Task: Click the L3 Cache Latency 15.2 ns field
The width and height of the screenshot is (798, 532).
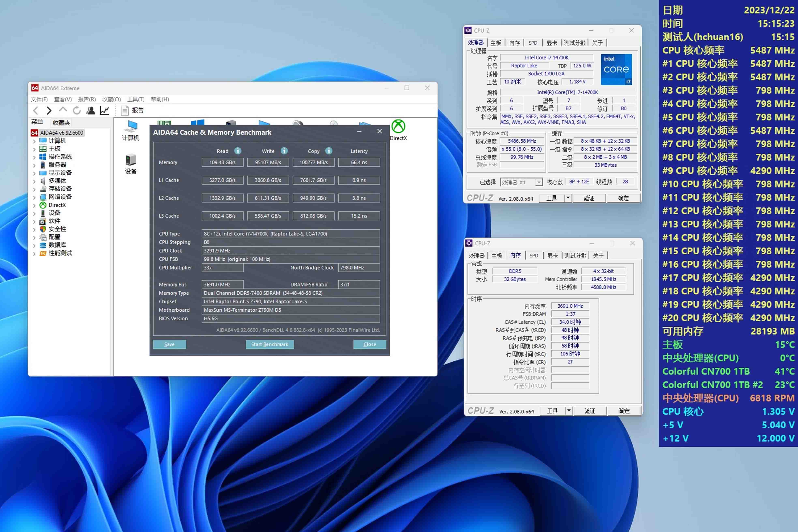Action: tap(359, 216)
